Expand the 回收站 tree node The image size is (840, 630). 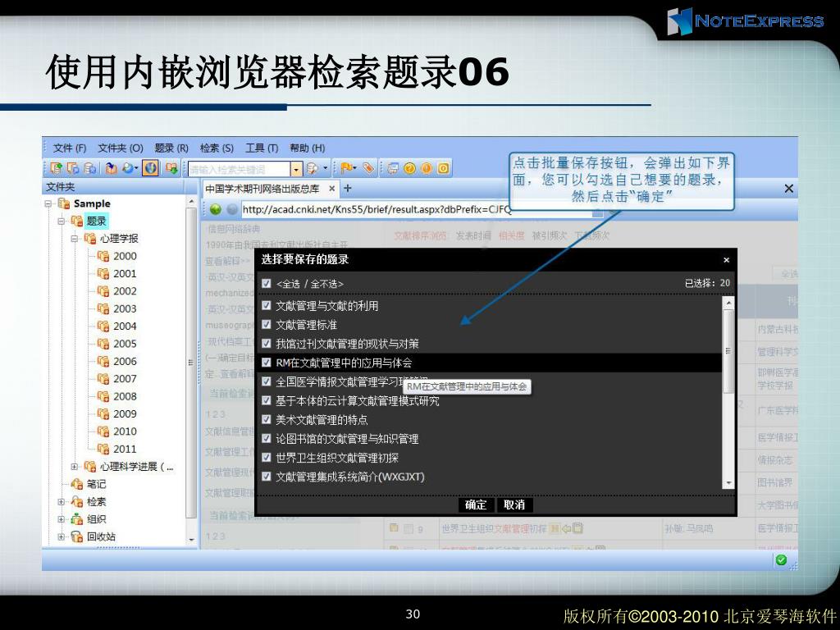point(62,536)
